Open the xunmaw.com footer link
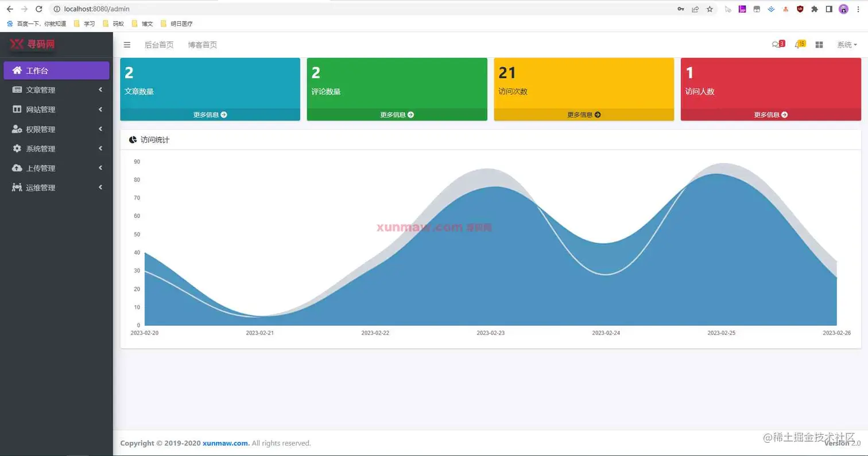Screen dimensions: 868x456 226,443
